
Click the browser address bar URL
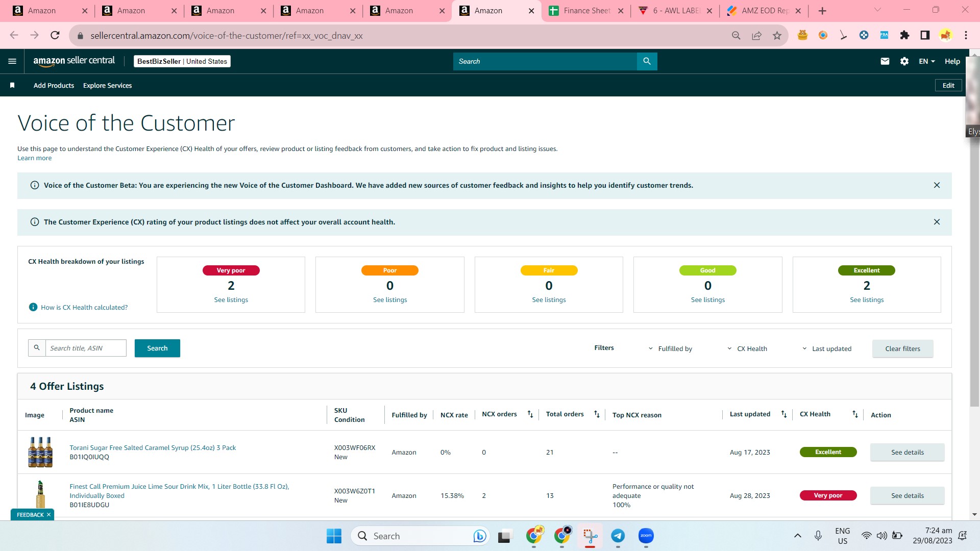(226, 35)
